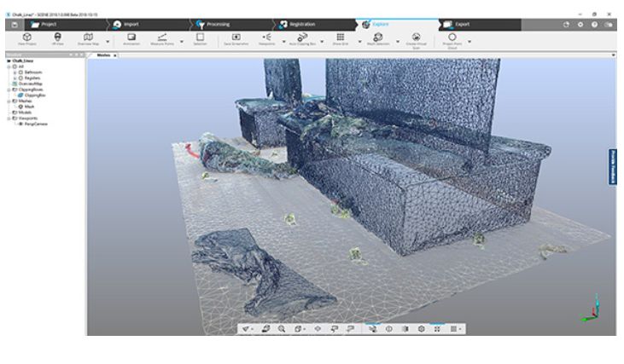624x364 pixels.
Task: Click the View Project toolbar icon
Action: tap(27, 38)
